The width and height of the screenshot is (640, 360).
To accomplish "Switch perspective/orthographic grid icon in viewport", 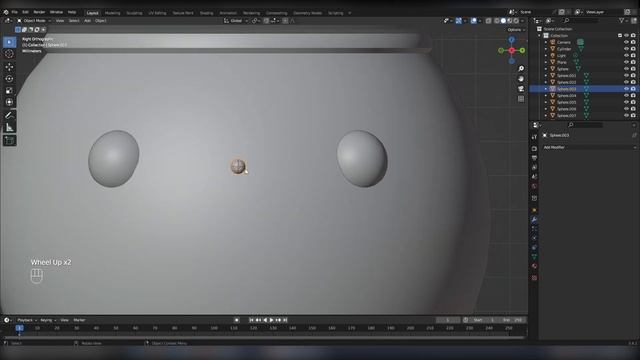I will (521, 99).
